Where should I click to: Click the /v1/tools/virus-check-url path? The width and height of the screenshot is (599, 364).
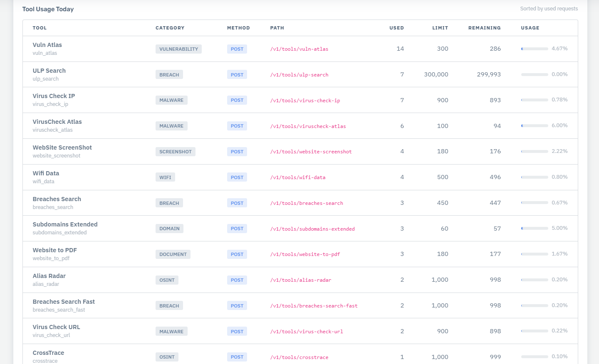307,332
